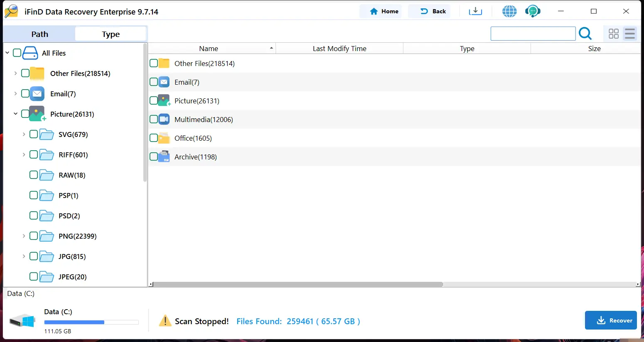Toggle sort arrow on Name column

[x=271, y=49]
